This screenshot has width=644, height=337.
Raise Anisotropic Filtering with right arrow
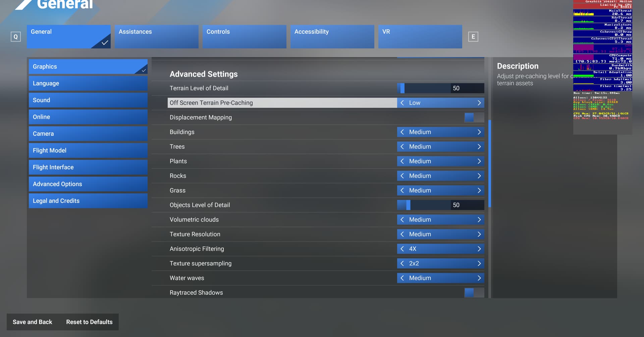coord(479,249)
